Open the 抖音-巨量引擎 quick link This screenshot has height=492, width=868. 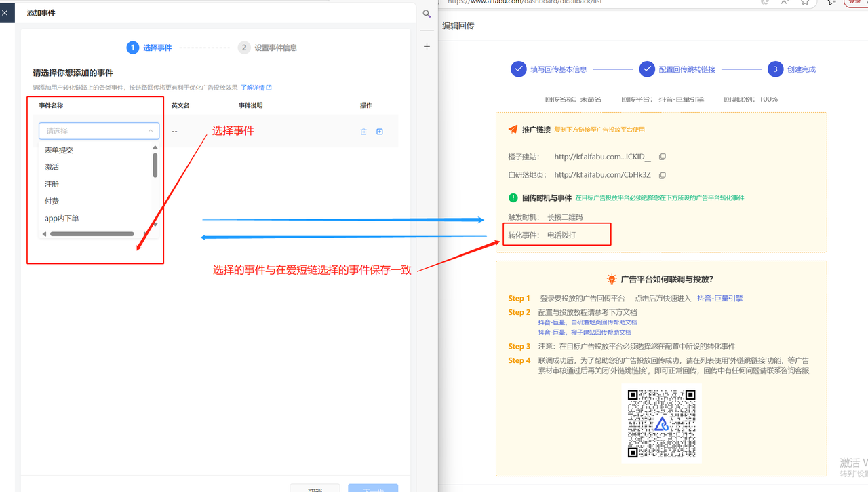coord(719,298)
